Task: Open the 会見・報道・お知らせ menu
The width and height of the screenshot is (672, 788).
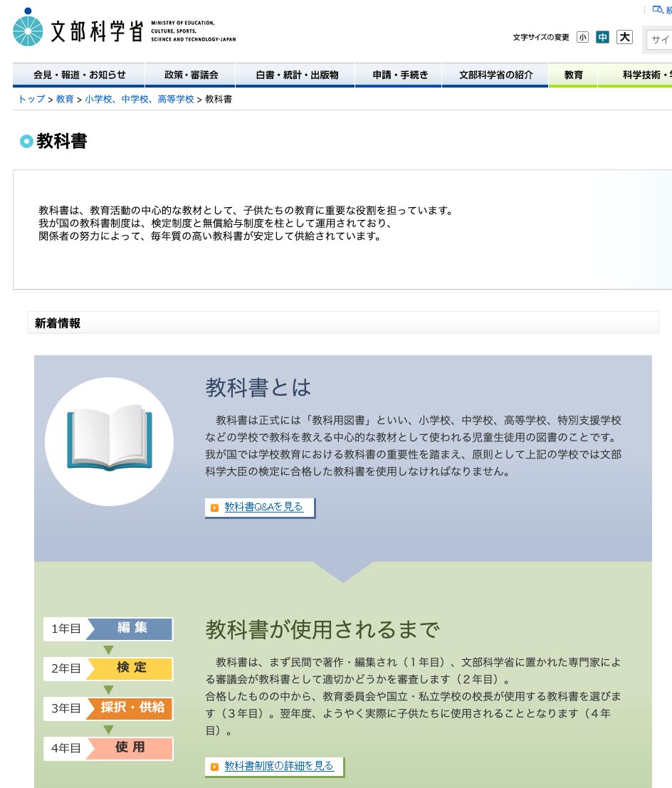Action: (x=79, y=75)
